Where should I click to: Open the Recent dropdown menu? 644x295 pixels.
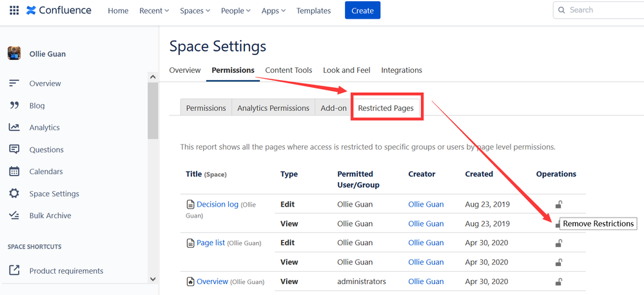click(x=154, y=11)
